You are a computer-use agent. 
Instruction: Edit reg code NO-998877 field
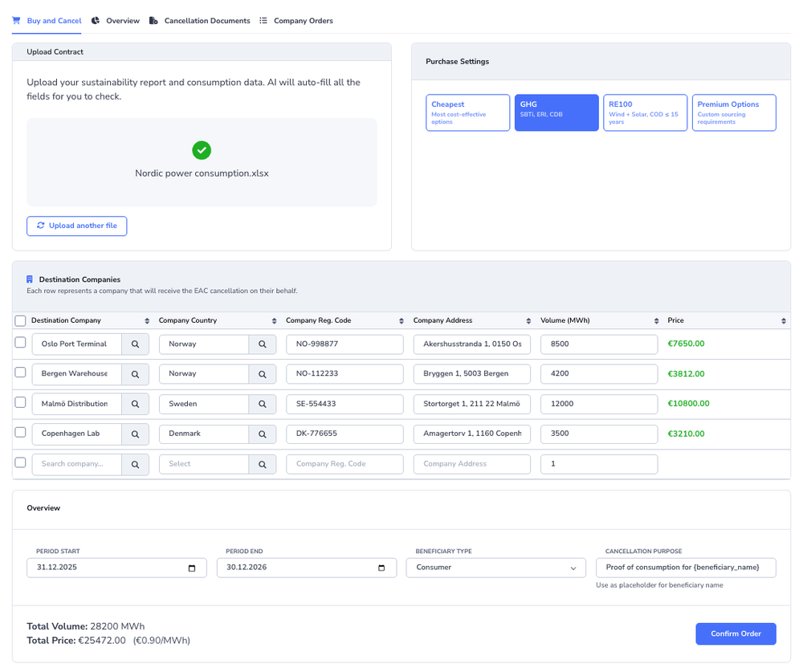(x=344, y=344)
